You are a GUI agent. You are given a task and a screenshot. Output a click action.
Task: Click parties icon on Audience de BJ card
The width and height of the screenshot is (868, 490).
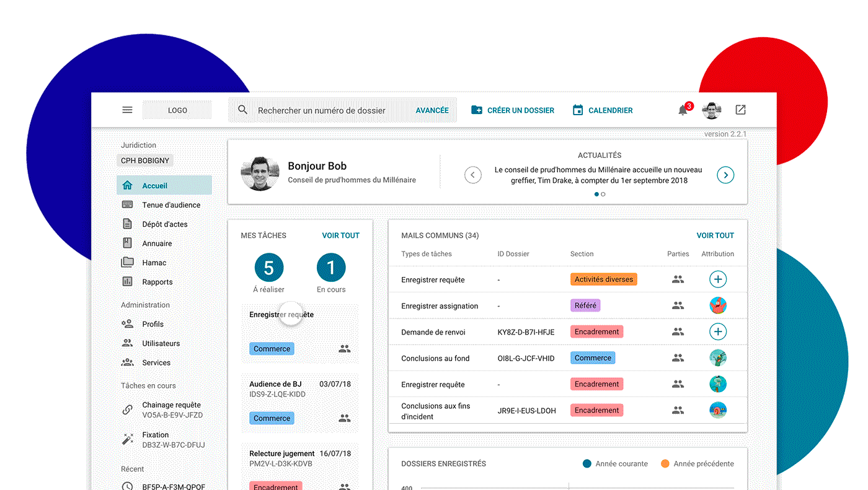tap(345, 418)
